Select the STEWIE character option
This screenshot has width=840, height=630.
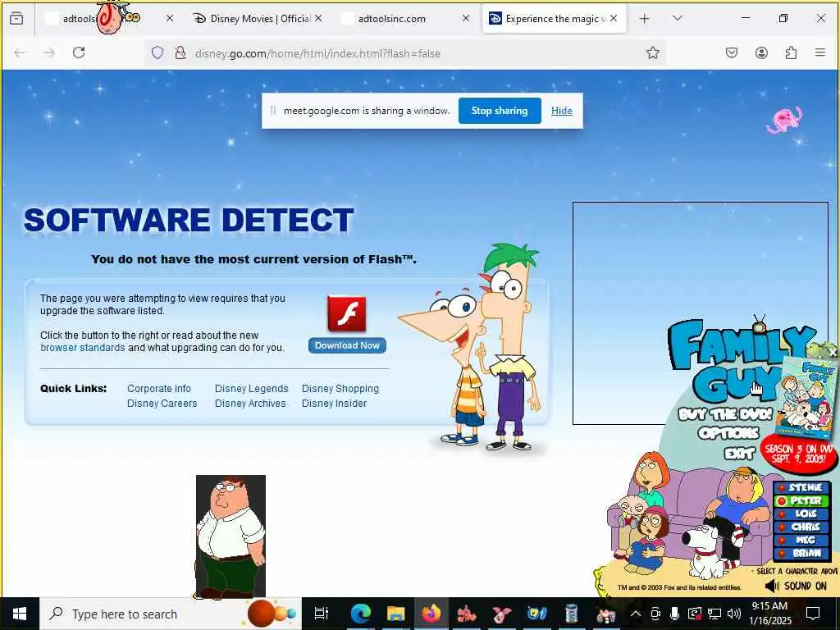point(802,487)
